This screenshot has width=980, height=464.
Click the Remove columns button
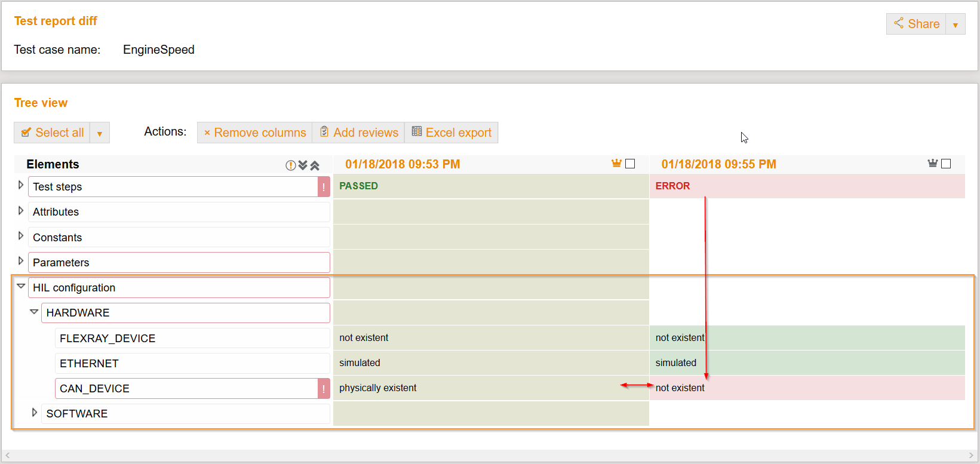point(255,133)
